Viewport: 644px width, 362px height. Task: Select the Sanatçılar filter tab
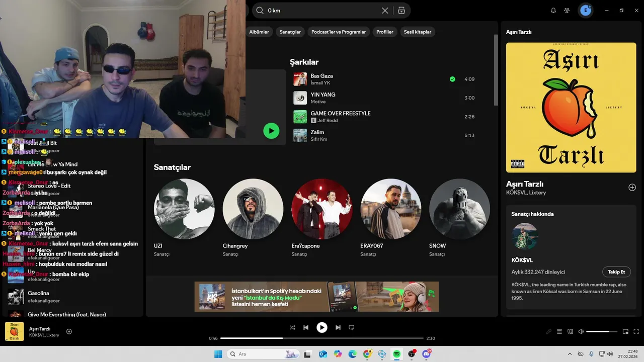[x=290, y=32]
